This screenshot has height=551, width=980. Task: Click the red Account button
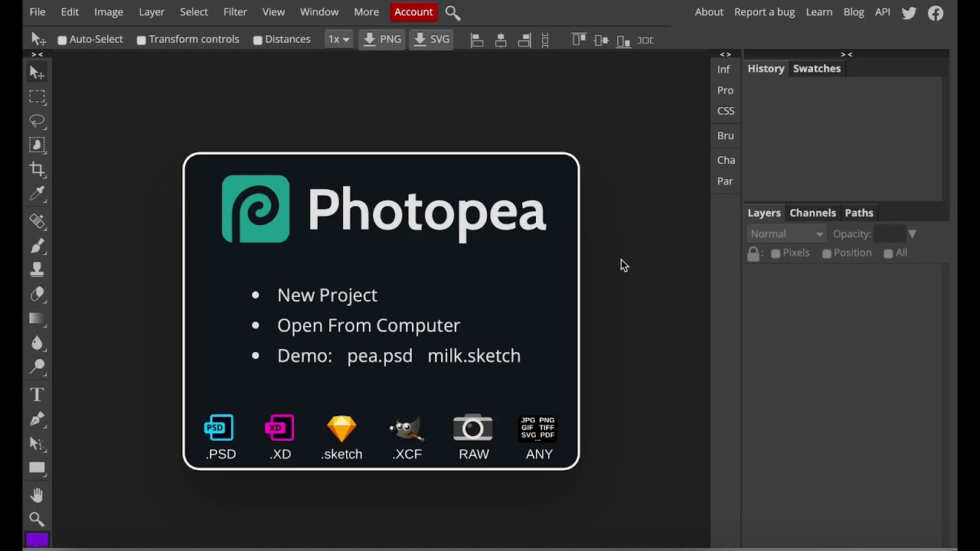(413, 12)
